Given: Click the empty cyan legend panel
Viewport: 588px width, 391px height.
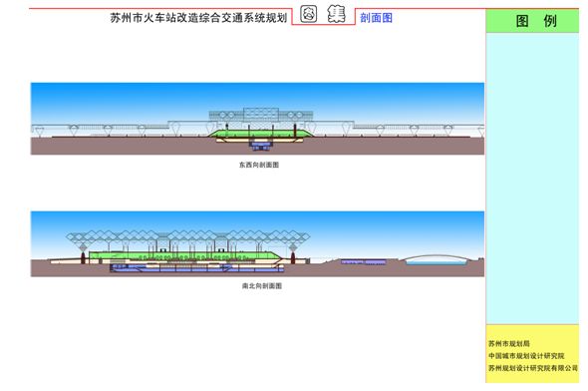Looking at the screenshot, I should coord(532,179).
